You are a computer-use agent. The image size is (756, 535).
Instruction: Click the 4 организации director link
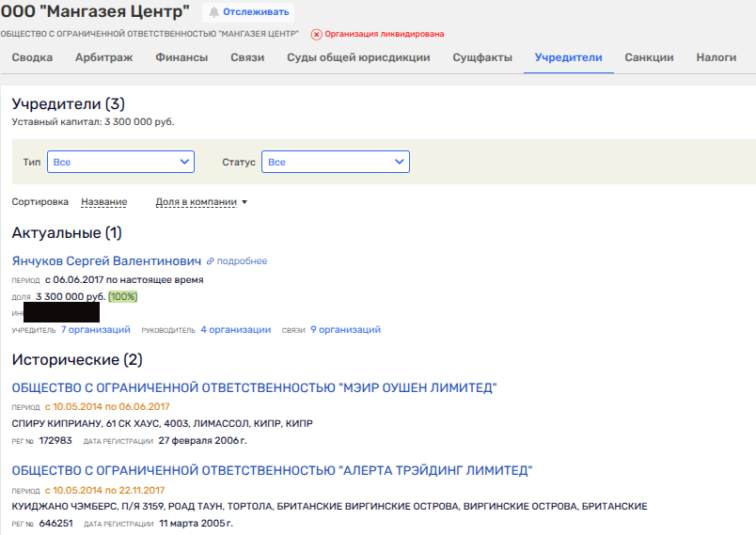[235, 330]
